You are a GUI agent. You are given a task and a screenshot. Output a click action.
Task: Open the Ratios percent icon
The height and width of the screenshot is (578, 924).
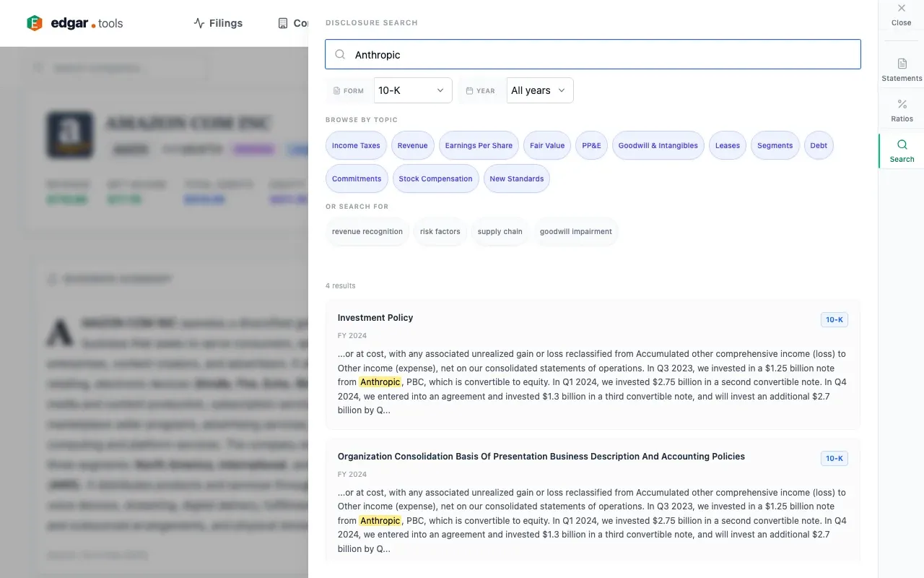902,105
